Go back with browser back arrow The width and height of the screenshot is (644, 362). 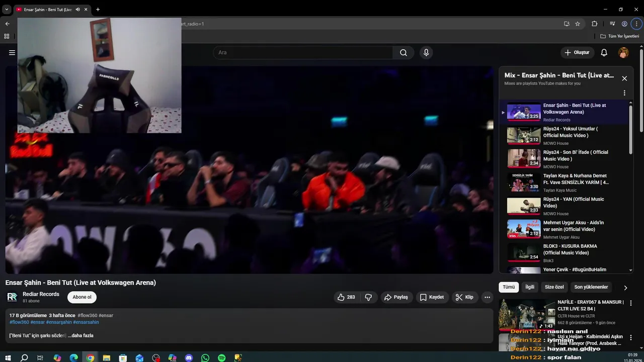coord(7,24)
